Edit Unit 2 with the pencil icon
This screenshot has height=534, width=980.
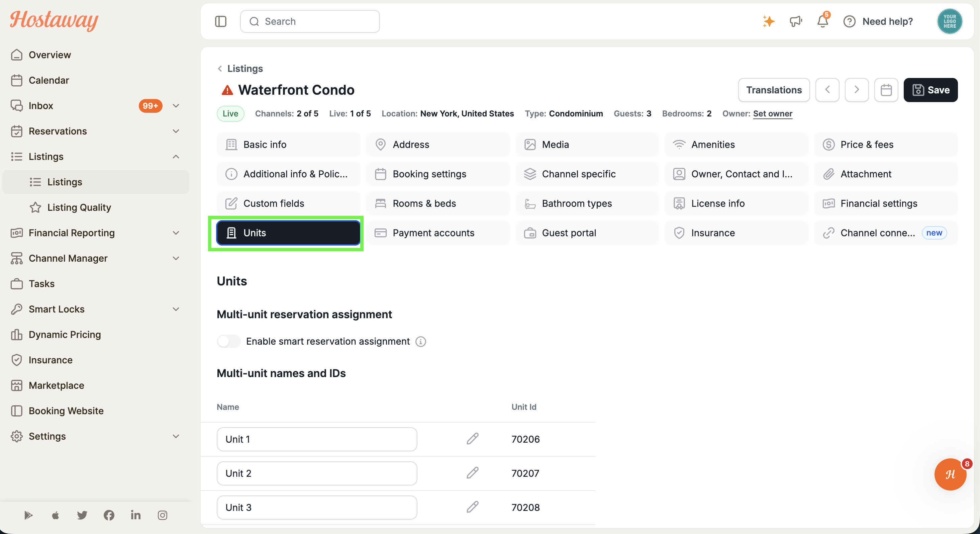coord(472,473)
